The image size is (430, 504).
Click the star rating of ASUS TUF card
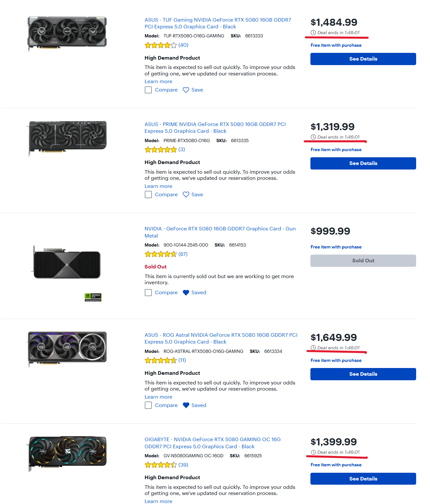pyautogui.click(x=161, y=45)
